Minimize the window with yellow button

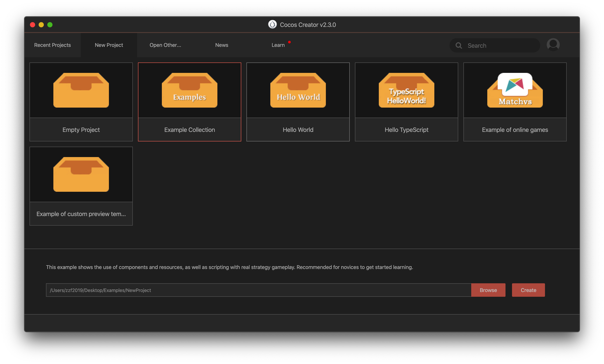coord(41,25)
